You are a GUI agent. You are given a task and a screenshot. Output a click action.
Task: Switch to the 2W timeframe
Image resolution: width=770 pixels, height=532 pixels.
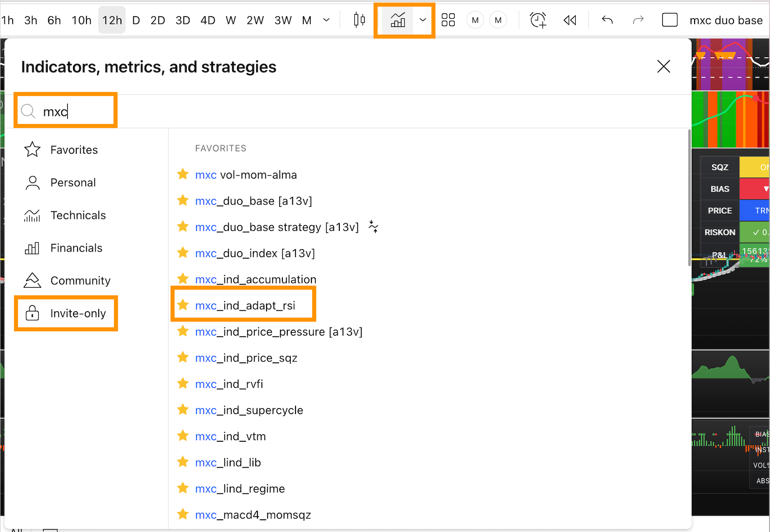pyautogui.click(x=255, y=20)
